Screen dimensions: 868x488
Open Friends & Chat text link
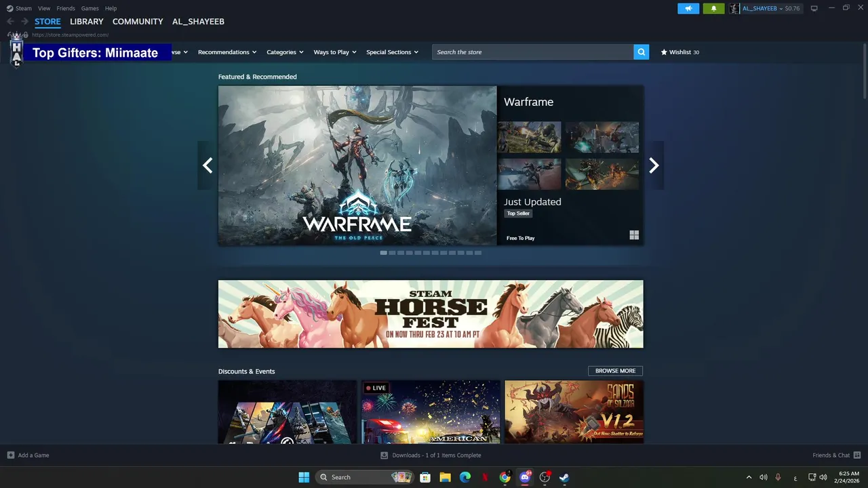coord(831,455)
